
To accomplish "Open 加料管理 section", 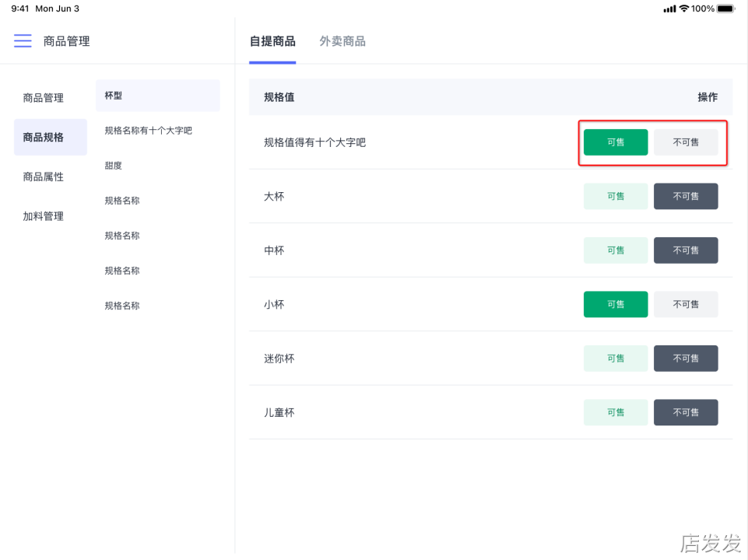I will pos(44,216).
